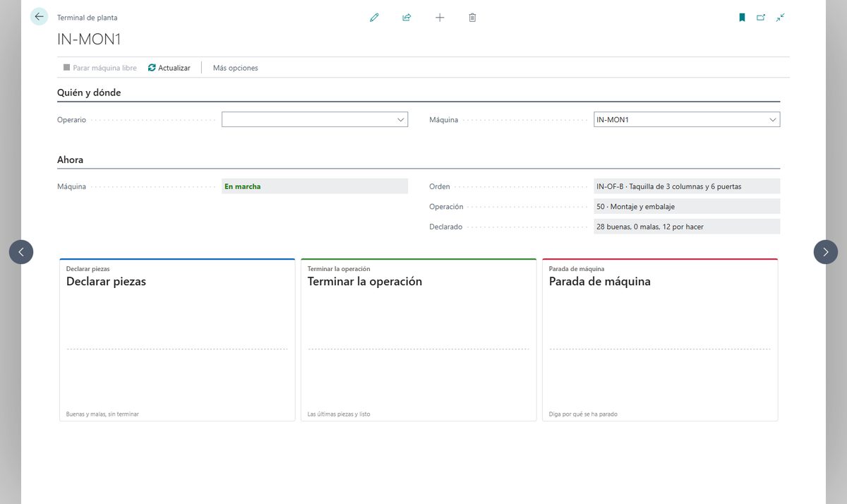
Task: Click Parar máquina libre action
Action: point(100,68)
